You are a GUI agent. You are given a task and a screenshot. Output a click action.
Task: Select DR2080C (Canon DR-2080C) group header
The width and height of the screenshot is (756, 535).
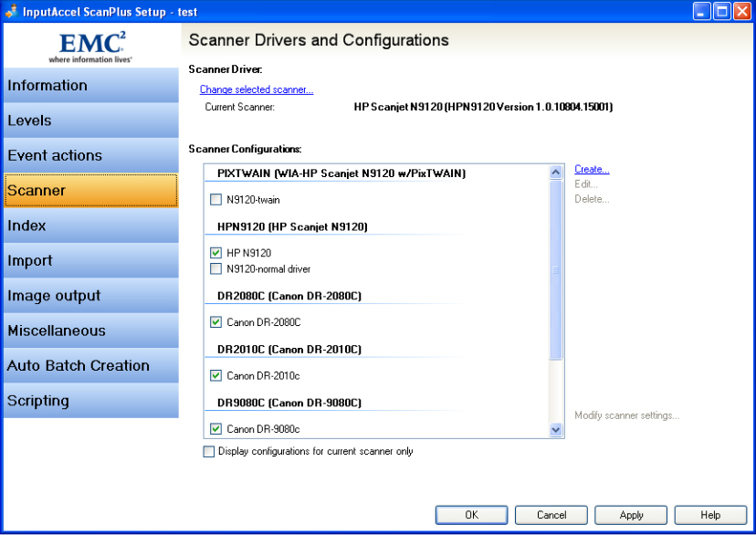coord(289,296)
